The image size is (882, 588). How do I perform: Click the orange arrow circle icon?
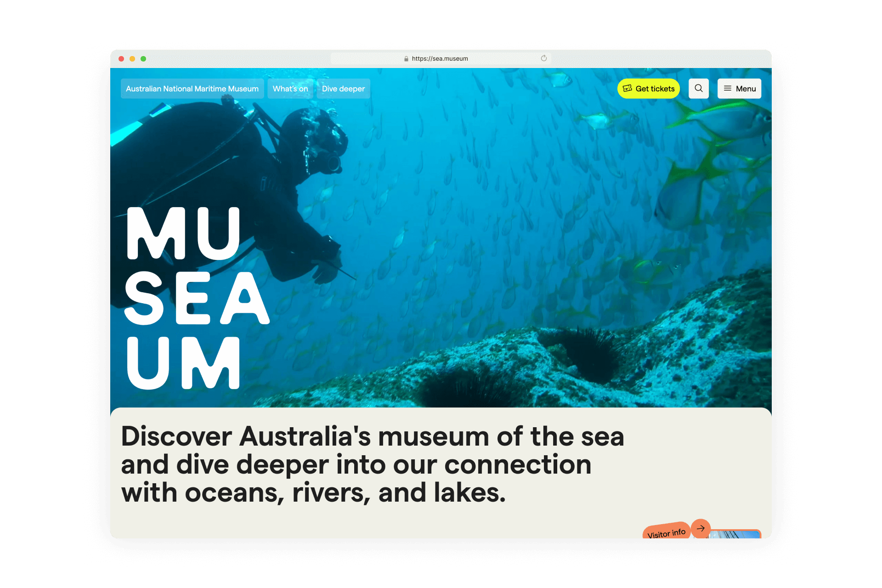point(701,528)
